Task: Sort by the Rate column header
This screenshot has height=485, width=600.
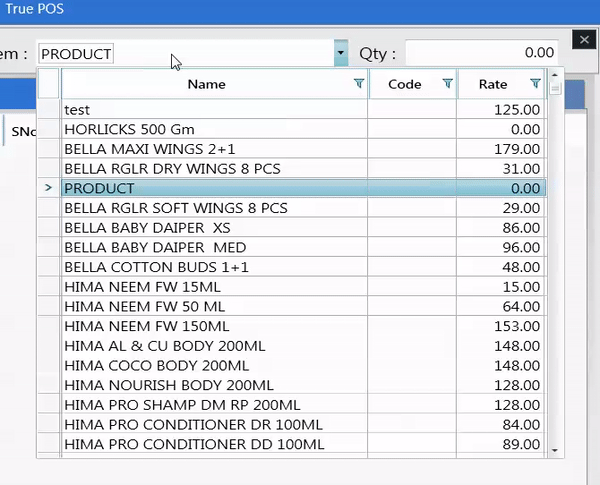Action: click(493, 84)
